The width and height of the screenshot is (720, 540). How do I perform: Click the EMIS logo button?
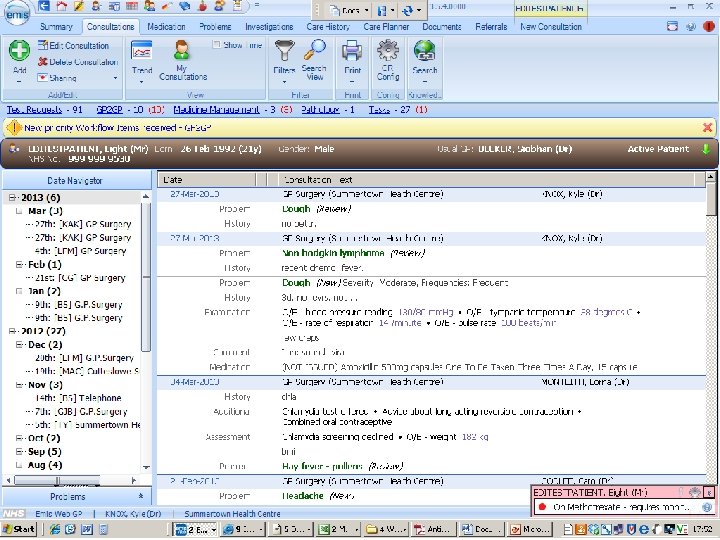point(17,13)
